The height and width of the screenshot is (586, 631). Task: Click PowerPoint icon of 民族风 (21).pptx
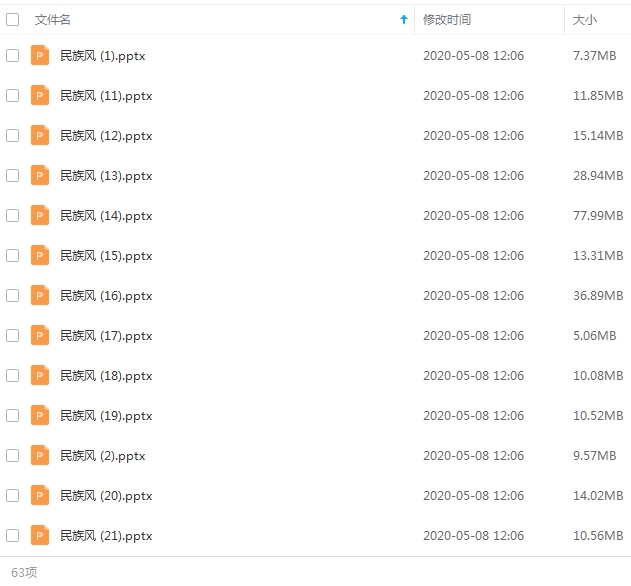(x=40, y=535)
